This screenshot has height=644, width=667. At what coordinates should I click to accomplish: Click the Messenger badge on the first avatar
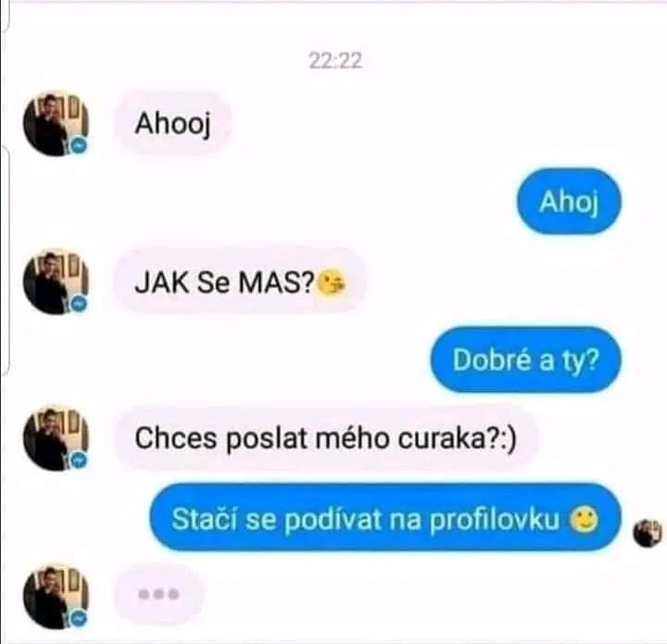(78, 145)
